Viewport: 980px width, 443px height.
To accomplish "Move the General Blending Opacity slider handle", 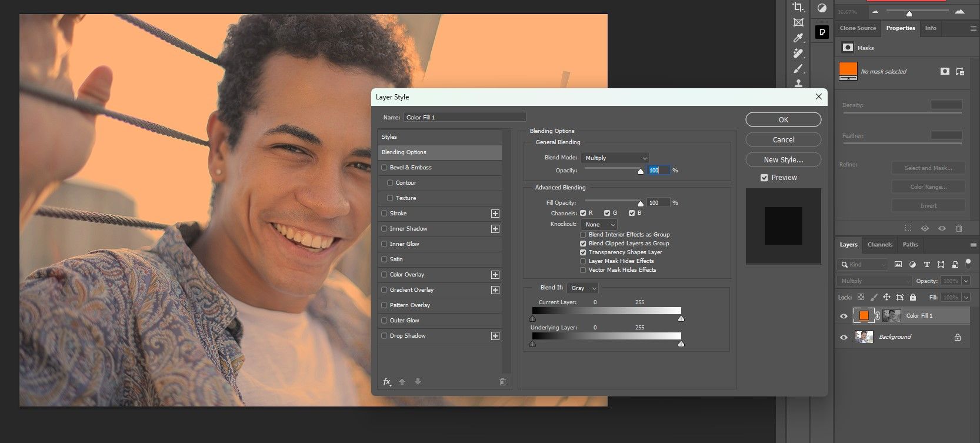I will [x=641, y=171].
